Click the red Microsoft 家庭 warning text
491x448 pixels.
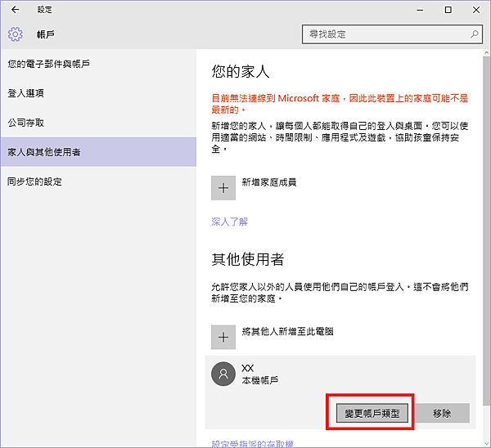click(x=340, y=104)
